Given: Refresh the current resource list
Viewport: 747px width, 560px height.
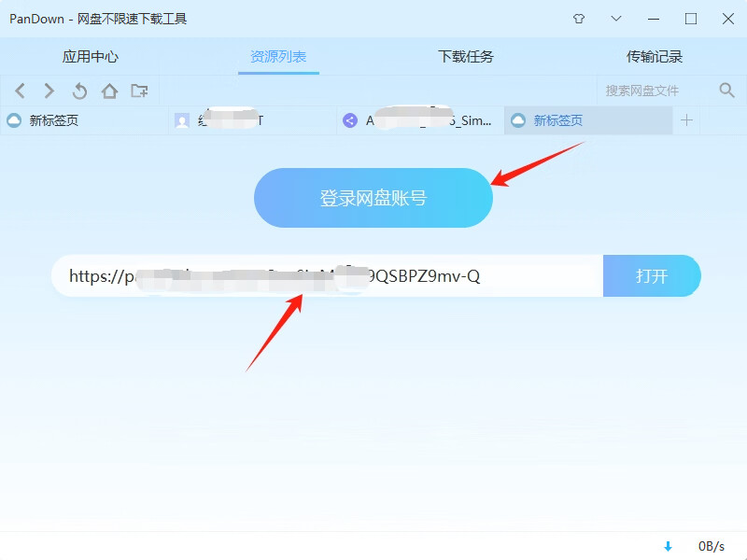Looking at the screenshot, I should point(79,91).
